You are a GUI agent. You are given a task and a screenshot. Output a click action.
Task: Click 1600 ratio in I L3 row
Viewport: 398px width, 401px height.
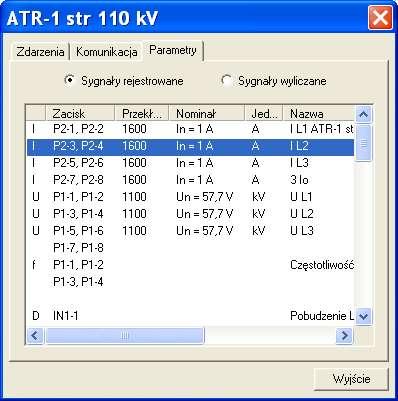click(x=134, y=163)
